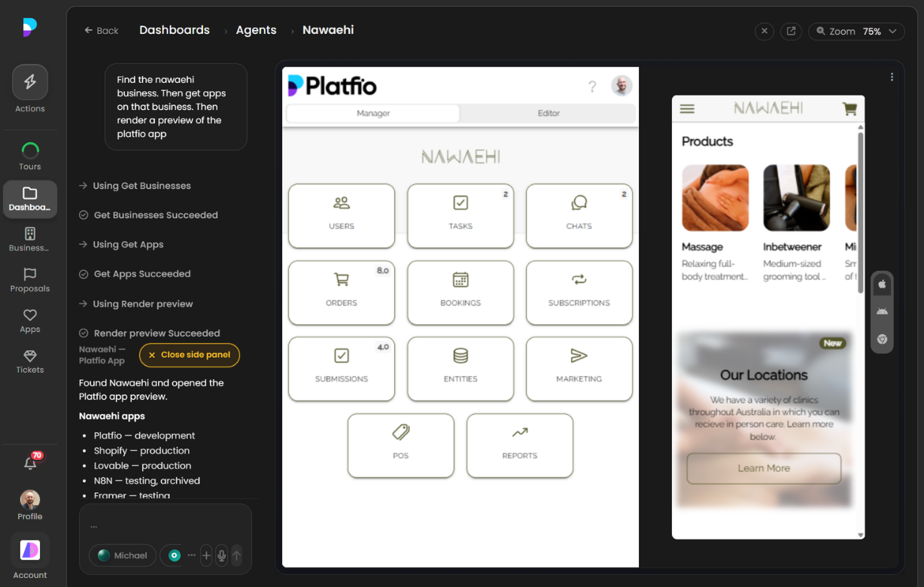Click the Nawaehi breadcrumb

[x=328, y=30]
